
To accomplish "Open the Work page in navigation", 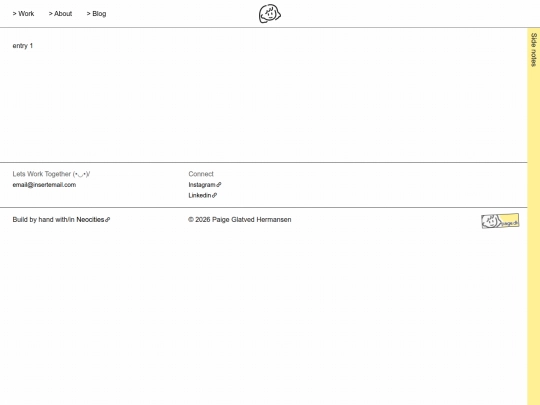I will pos(23,14).
